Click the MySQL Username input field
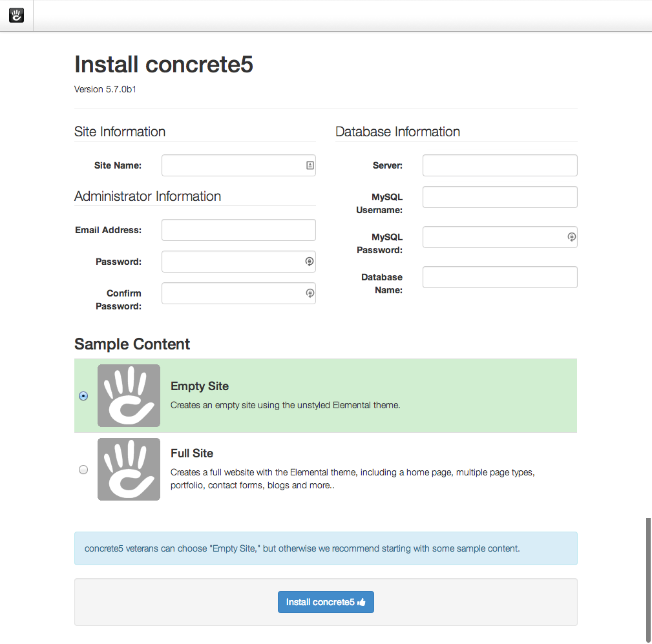The width and height of the screenshot is (652, 644). click(x=500, y=197)
